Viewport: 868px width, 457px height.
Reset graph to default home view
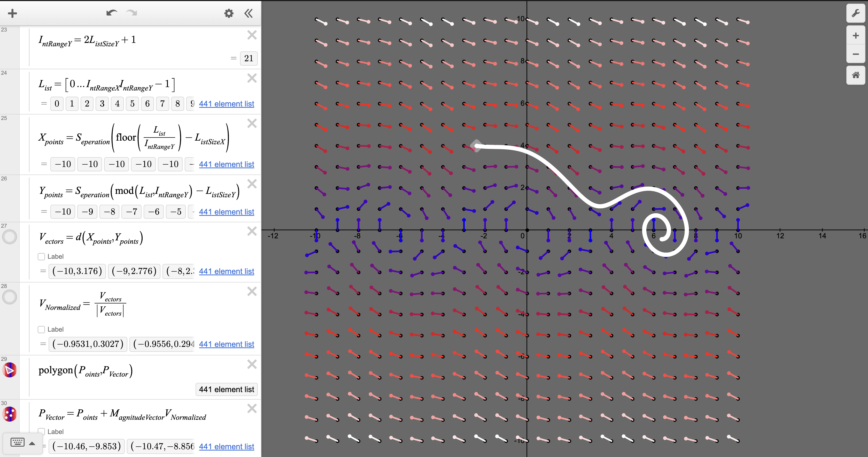856,75
